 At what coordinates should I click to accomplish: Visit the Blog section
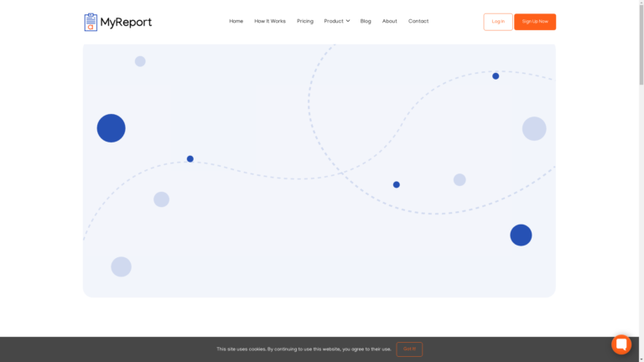tap(366, 21)
